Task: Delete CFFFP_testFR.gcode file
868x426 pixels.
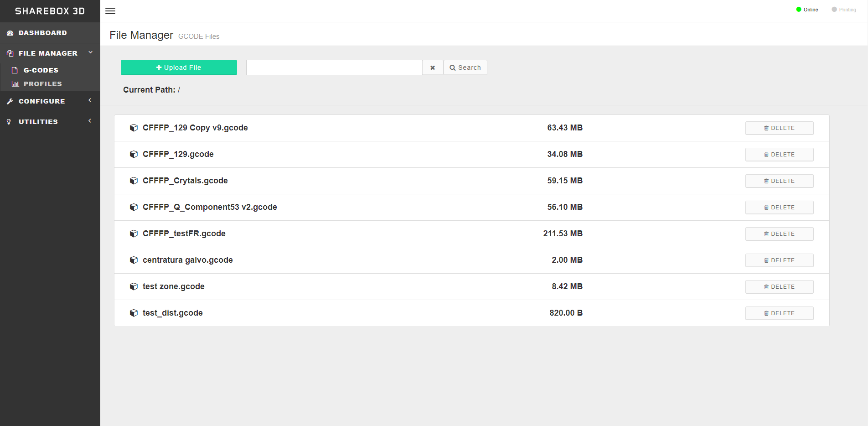Action: pyautogui.click(x=780, y=234)
